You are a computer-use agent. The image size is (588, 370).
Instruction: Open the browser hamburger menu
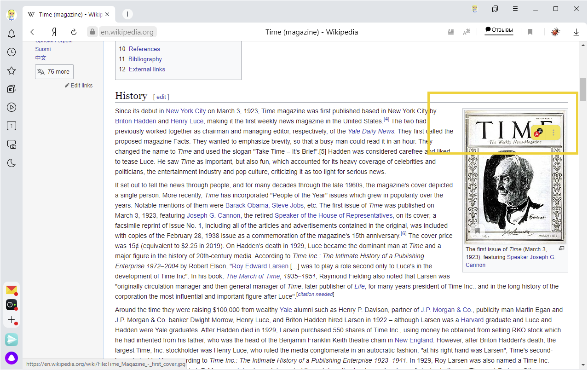515,9
